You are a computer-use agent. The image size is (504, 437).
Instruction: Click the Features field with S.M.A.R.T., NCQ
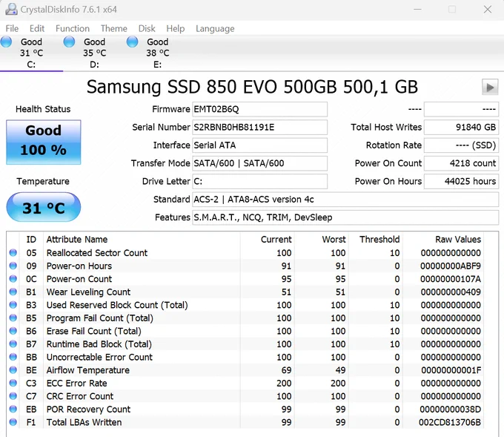point(345,217)
